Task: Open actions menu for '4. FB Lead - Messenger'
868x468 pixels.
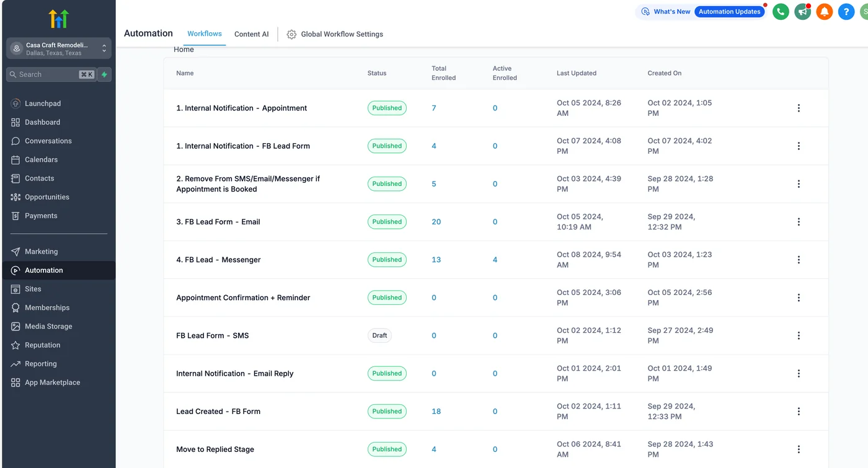Action: [x=799, y=260]
